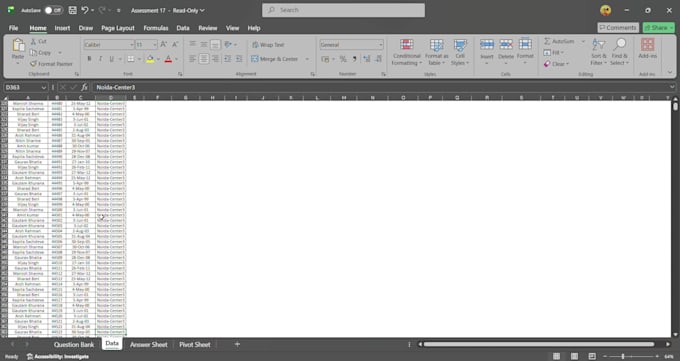Toggle Wrap Text

268,45
